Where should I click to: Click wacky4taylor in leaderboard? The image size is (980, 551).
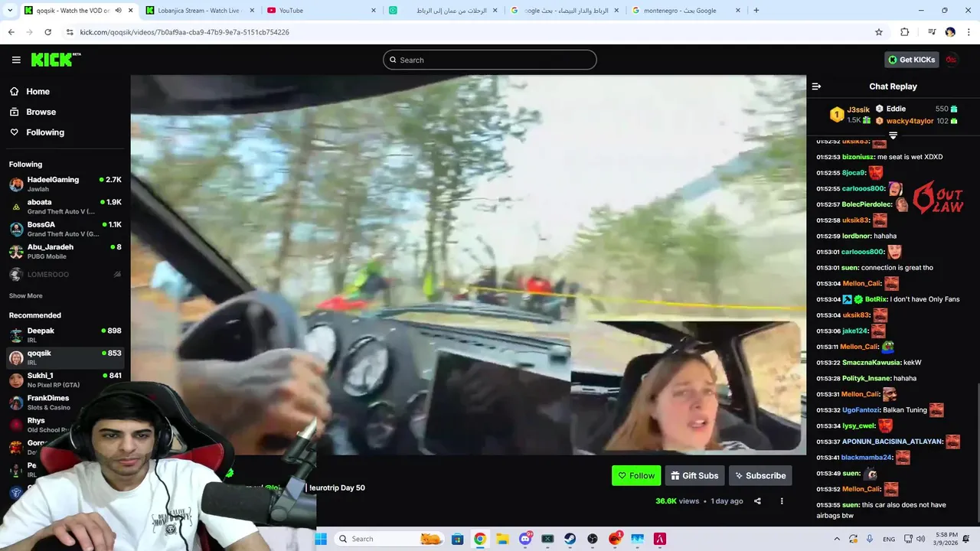tap(910, 121)
